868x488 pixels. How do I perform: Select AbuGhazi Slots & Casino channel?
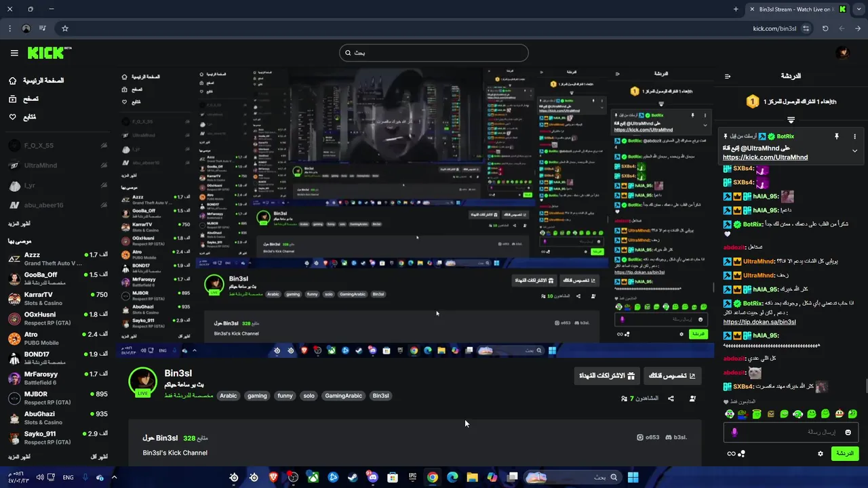coord(57,418)
